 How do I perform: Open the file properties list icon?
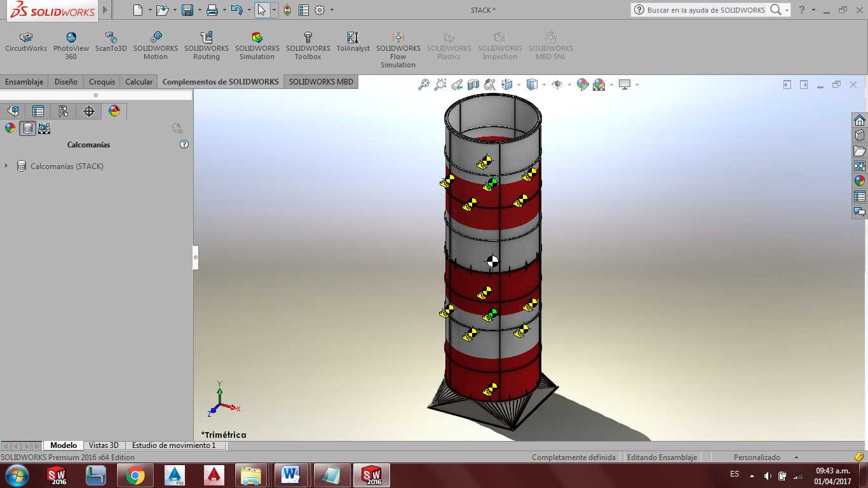pyautogui.click(x=304, y=10)
